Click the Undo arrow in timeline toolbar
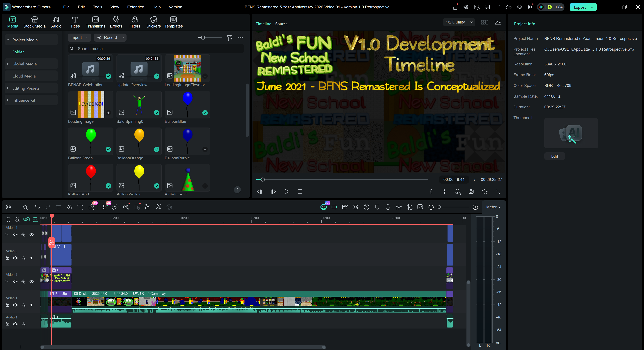 pos(37,207)
